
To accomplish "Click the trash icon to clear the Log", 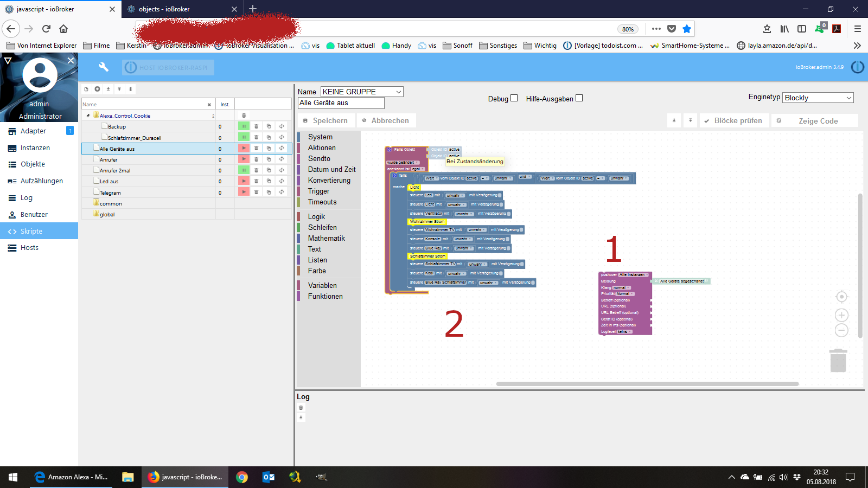I will point(301,408).
